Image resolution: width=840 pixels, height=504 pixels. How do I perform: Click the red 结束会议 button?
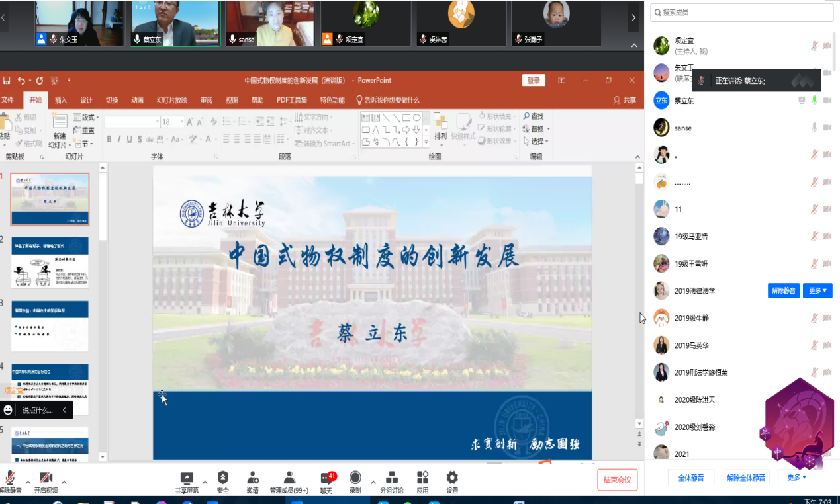tap(618, 480)
